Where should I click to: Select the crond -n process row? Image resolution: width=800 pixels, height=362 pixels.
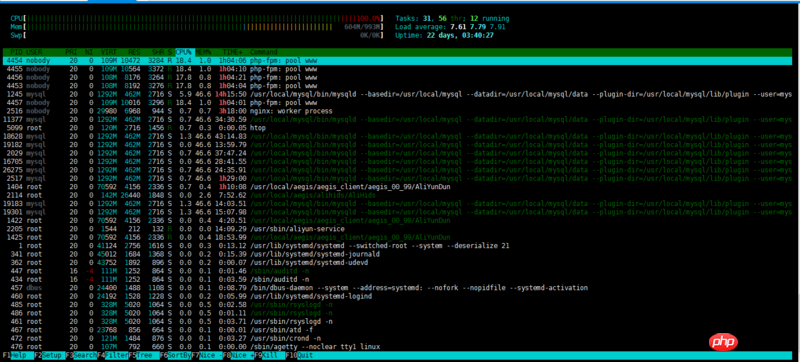coord(398,338)
